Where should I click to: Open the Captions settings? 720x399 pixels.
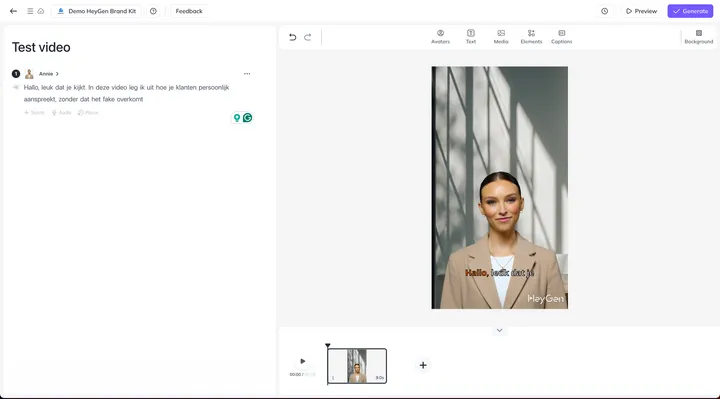(562, 37)
